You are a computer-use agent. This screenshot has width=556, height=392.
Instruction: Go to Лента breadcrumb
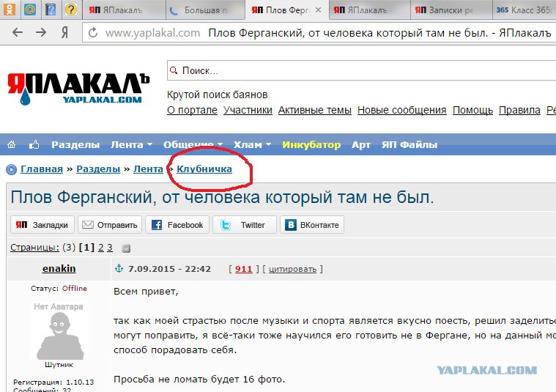[148, 169]
